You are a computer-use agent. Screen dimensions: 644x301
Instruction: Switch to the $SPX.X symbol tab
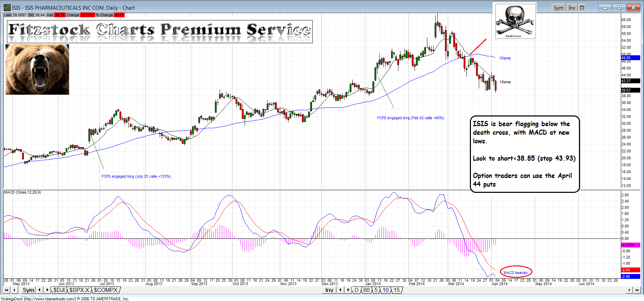coord(79,290)
